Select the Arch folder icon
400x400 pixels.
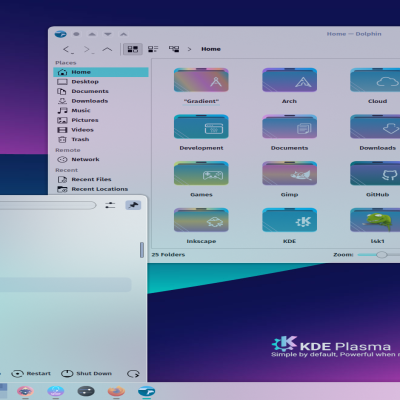(289, 80)
